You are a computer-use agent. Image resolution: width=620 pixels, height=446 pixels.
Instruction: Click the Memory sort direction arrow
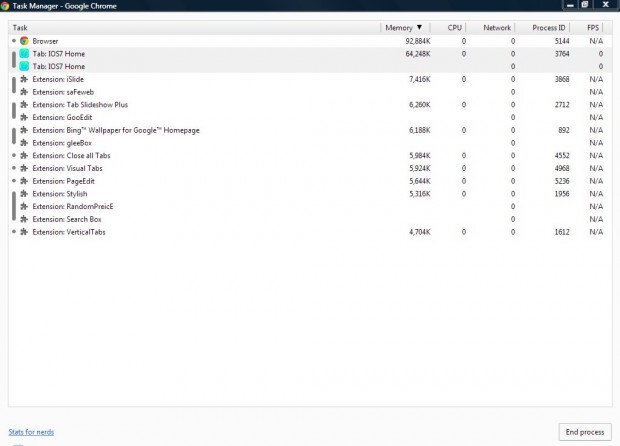coord(419,27)
